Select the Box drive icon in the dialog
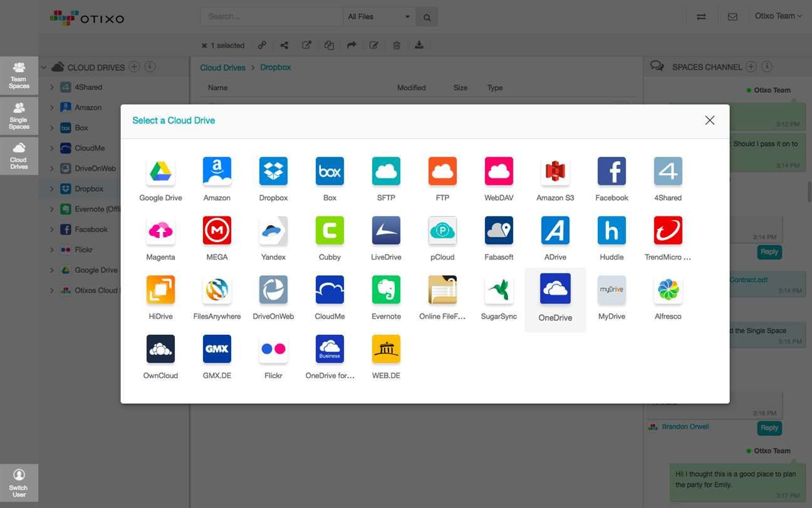 click(x=330, y=171)
